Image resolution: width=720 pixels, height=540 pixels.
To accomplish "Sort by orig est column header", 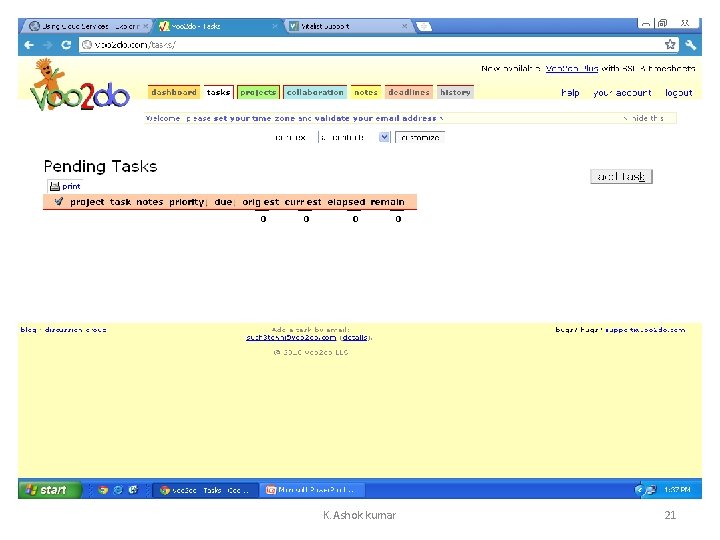I will pyautogui.click(x=260, y=202).
